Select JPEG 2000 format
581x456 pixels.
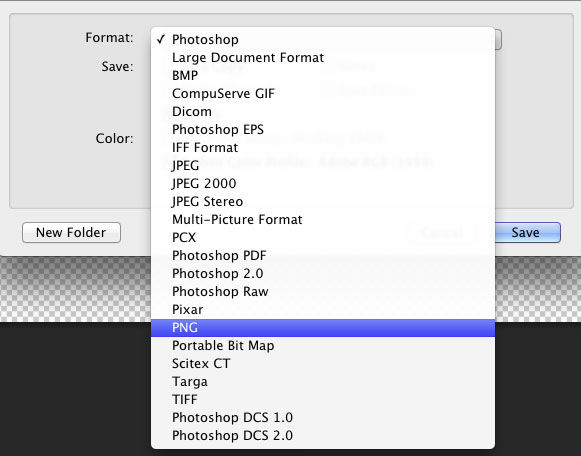tap(323, 184)
